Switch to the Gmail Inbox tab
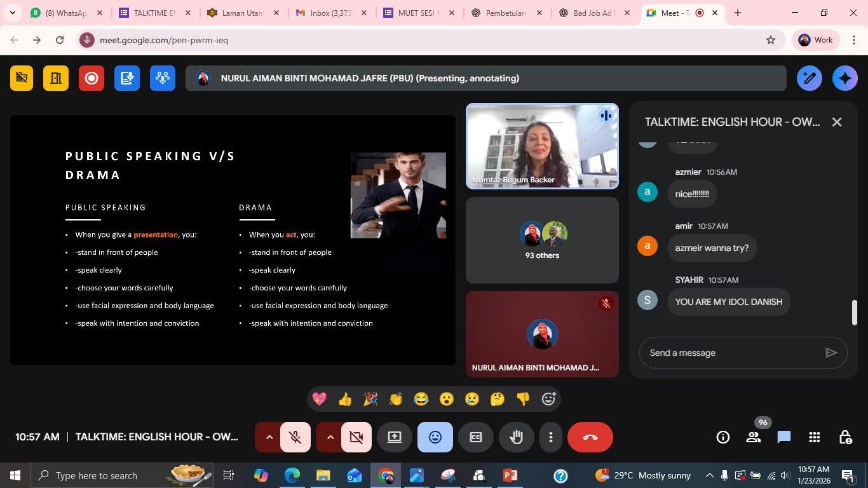 click(330, 13)
